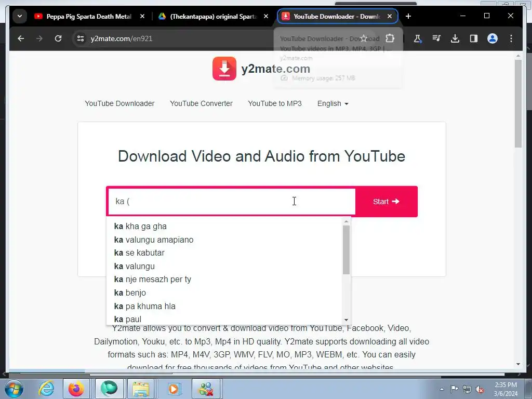This screenshot has width=532, height=399.
Task: Open media controls icon in toolbar
Action: pos(436,38)
